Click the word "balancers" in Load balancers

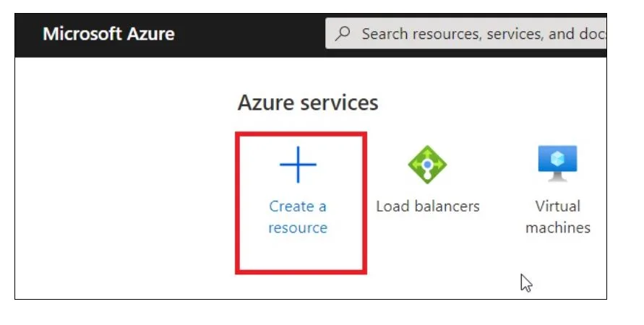coord(447,206)
